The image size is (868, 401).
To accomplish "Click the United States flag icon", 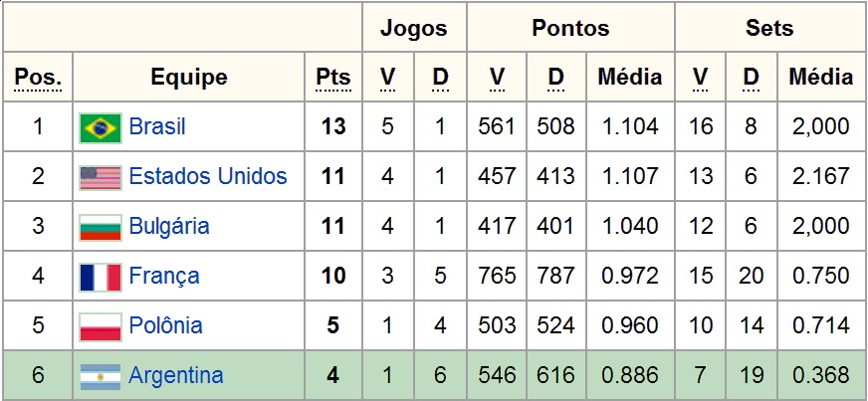I will (101, 177).
